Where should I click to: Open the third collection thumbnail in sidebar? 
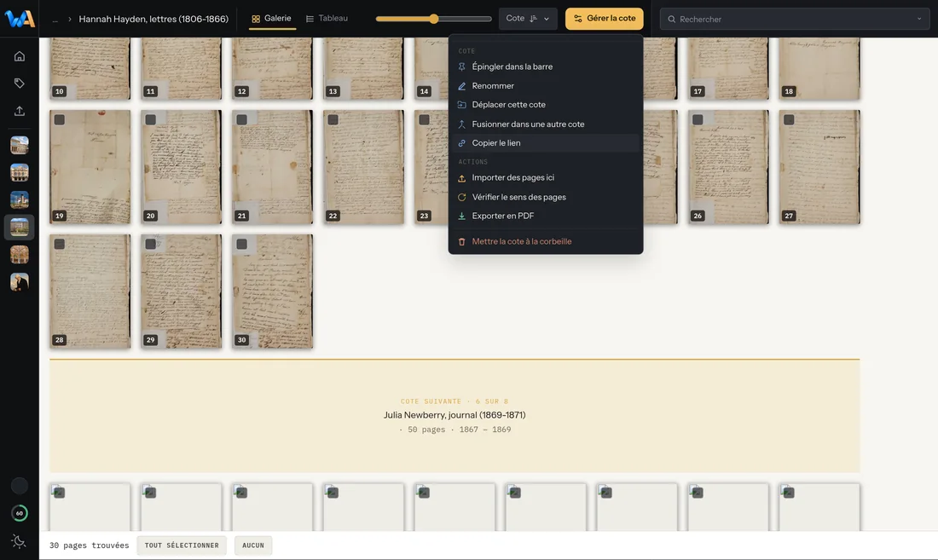(19, 199)
